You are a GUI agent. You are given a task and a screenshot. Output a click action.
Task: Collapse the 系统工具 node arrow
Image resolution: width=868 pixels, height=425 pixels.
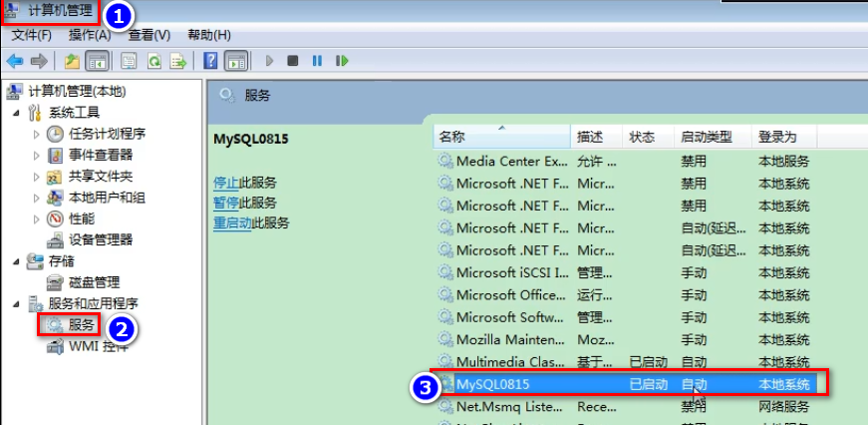(x=16, y=113)
